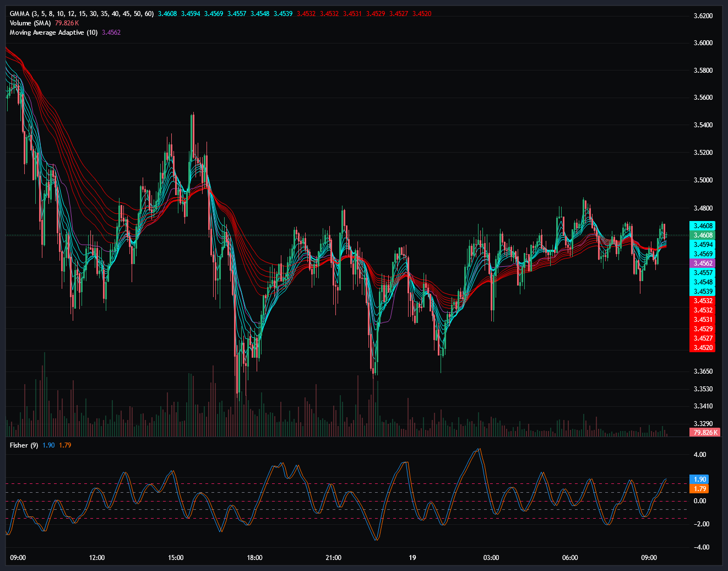Click the 3.5000 price axis label
Viewport: 728px width, 571px height.
[x=703, y=180]
